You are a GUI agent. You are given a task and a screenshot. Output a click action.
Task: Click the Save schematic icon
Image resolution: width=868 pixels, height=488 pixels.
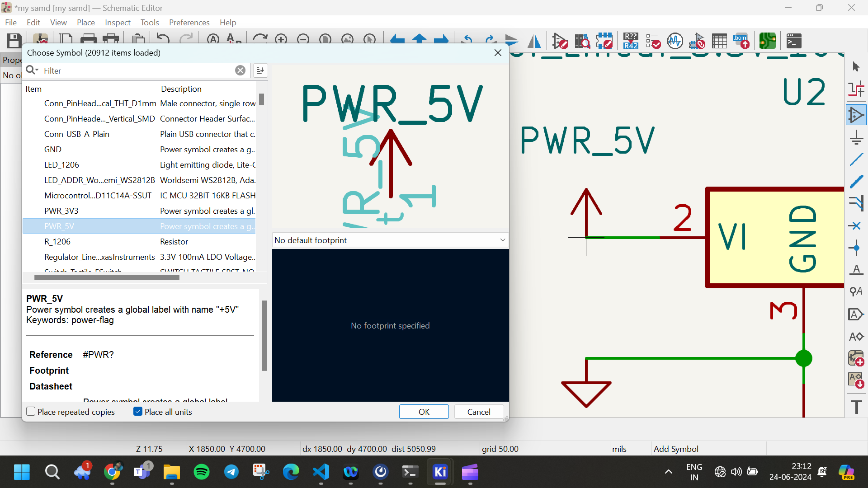[14, 41]
